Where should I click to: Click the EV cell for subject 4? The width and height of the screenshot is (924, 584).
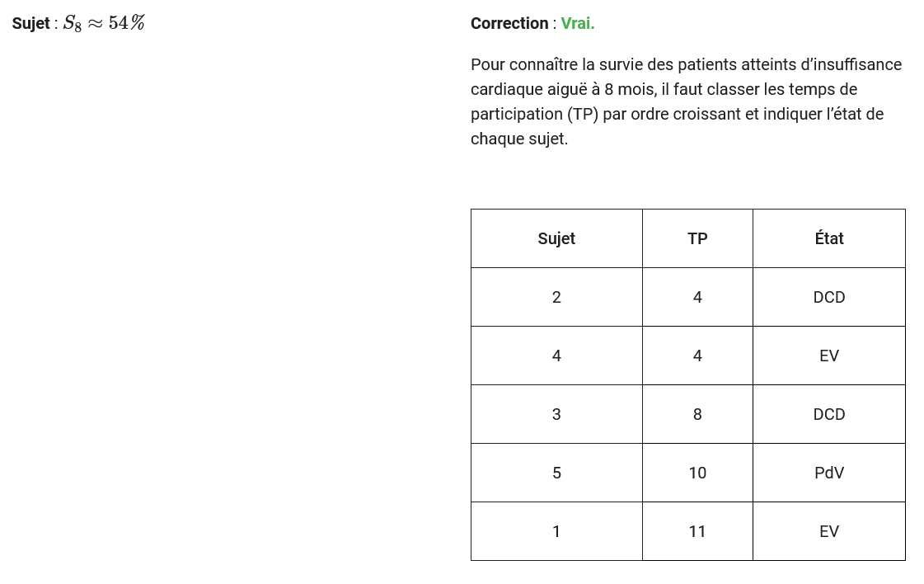[x=829, y=356]
